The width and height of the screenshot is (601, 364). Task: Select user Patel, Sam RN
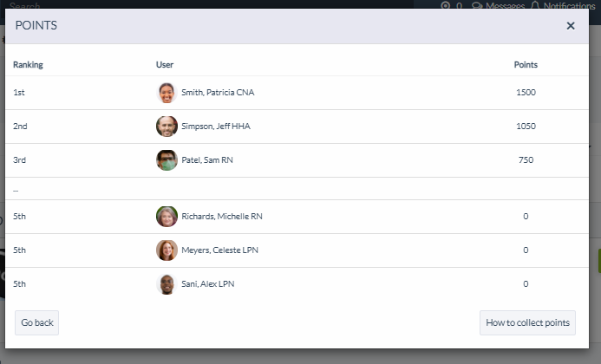pyautogui.click(x=207, y=160)
